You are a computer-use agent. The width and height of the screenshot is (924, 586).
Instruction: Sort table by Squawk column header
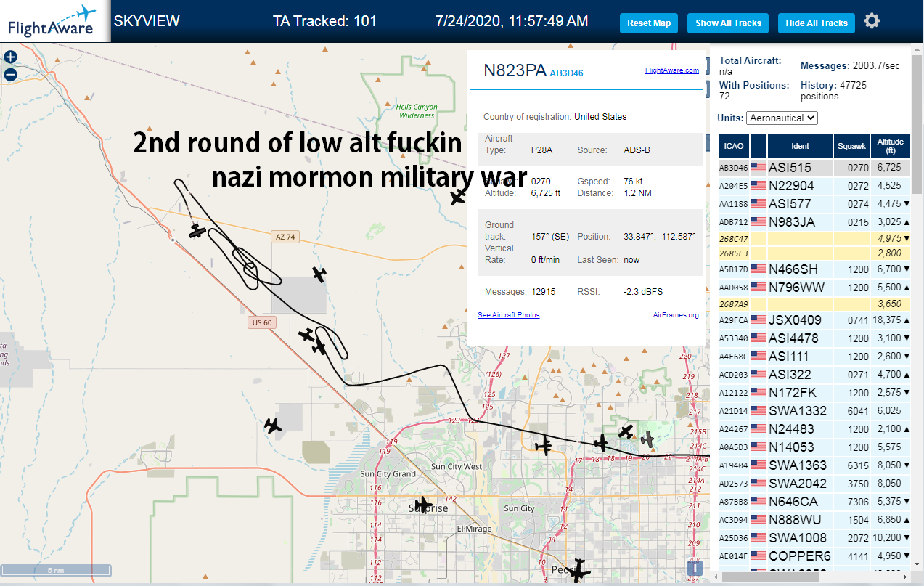(851, 146)
